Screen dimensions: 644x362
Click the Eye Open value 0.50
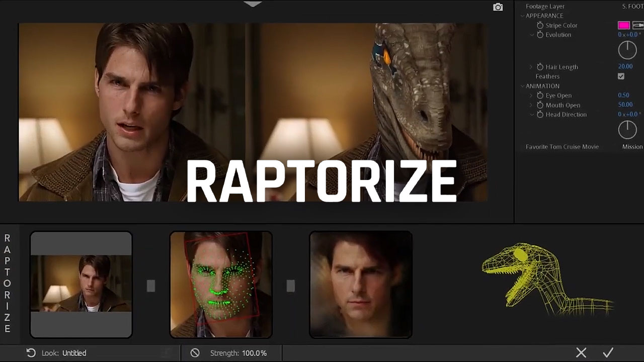(x=624, y=95)
